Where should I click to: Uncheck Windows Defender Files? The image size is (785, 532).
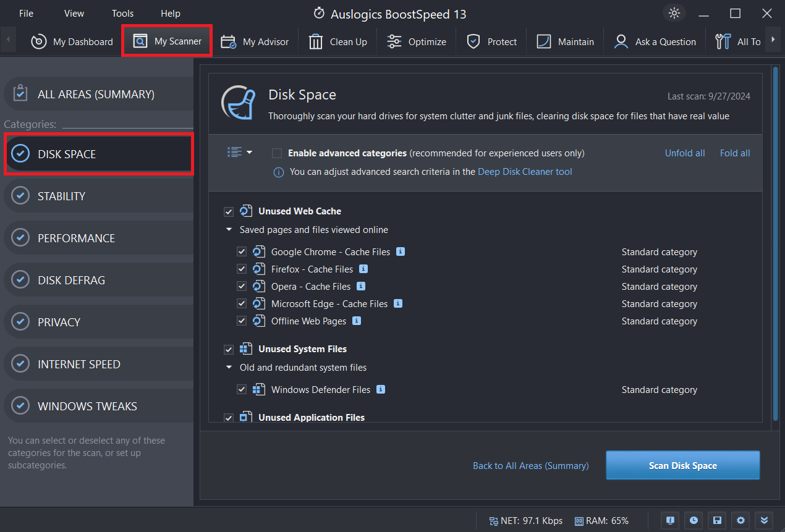[242, 390]
